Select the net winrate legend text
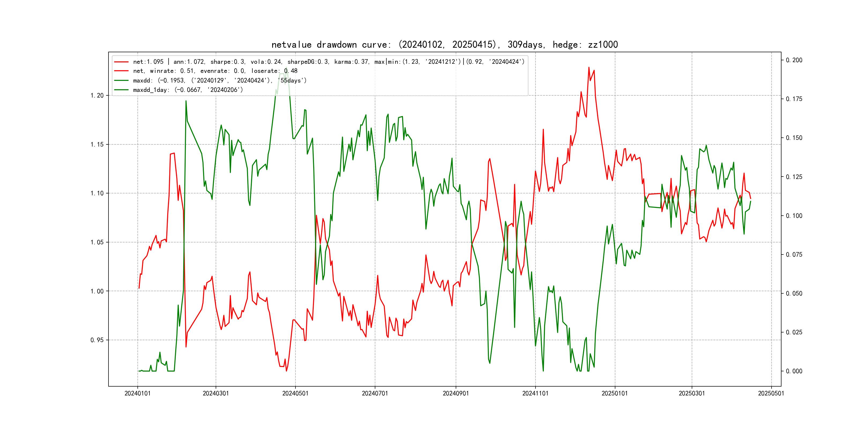868x434 pixels. coord(215,71)
